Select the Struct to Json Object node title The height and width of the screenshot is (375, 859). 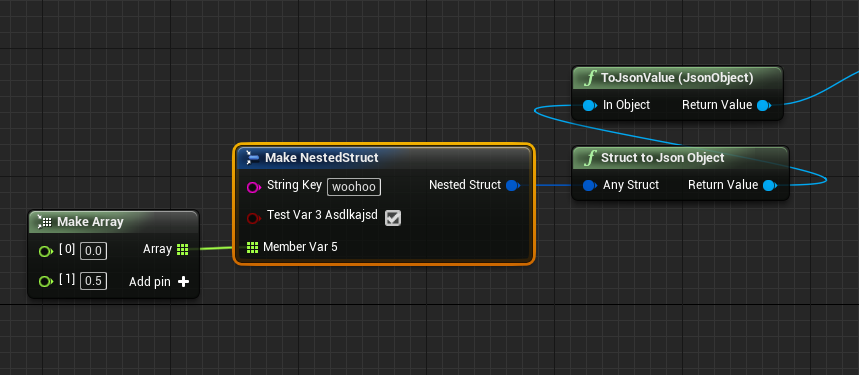click(x=663, y=158)
